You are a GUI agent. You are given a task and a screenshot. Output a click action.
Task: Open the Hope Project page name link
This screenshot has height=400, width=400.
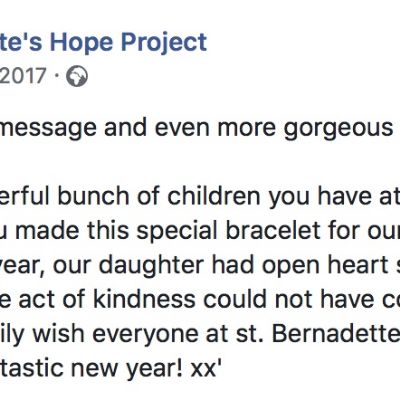(103, 43)
